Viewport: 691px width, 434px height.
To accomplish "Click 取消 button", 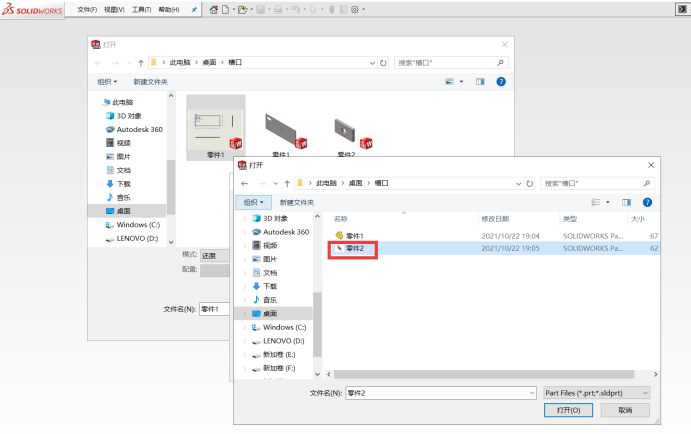I will (625, 410).
